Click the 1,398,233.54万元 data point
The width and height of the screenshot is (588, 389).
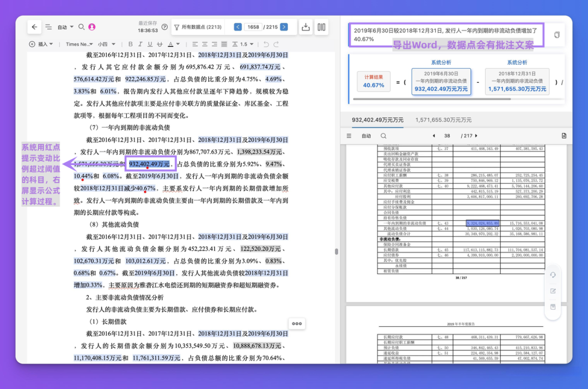click(x=260, y=152)
